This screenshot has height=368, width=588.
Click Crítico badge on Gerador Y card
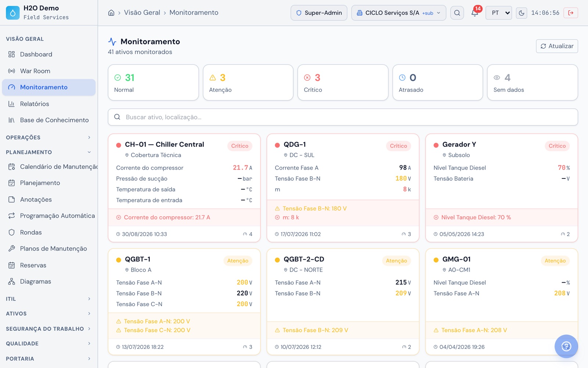coord(557,146)
